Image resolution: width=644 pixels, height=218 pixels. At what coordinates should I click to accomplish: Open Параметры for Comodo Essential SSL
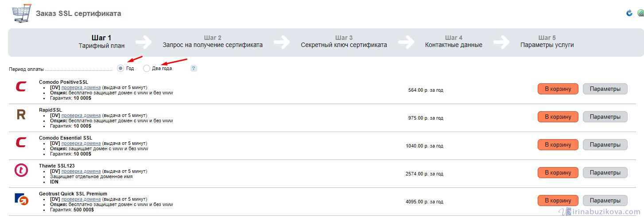(x=605, y=145)
